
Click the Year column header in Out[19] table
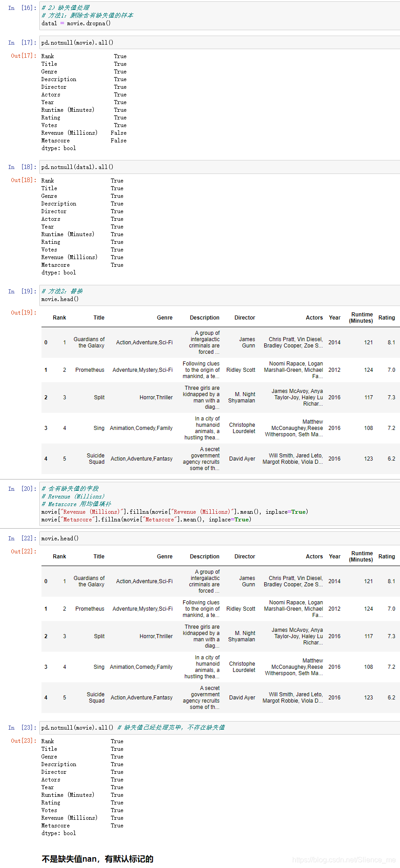335,318
